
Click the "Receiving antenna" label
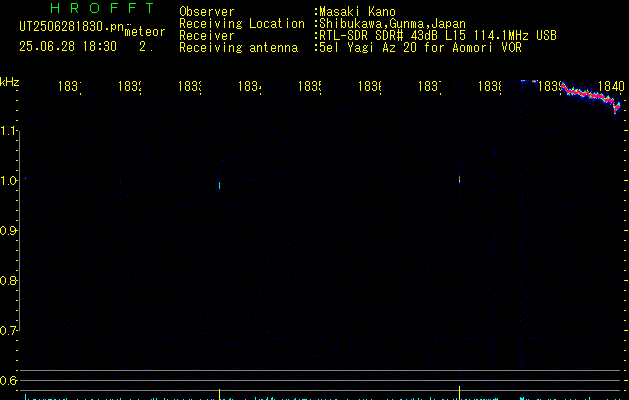(239, 48)
